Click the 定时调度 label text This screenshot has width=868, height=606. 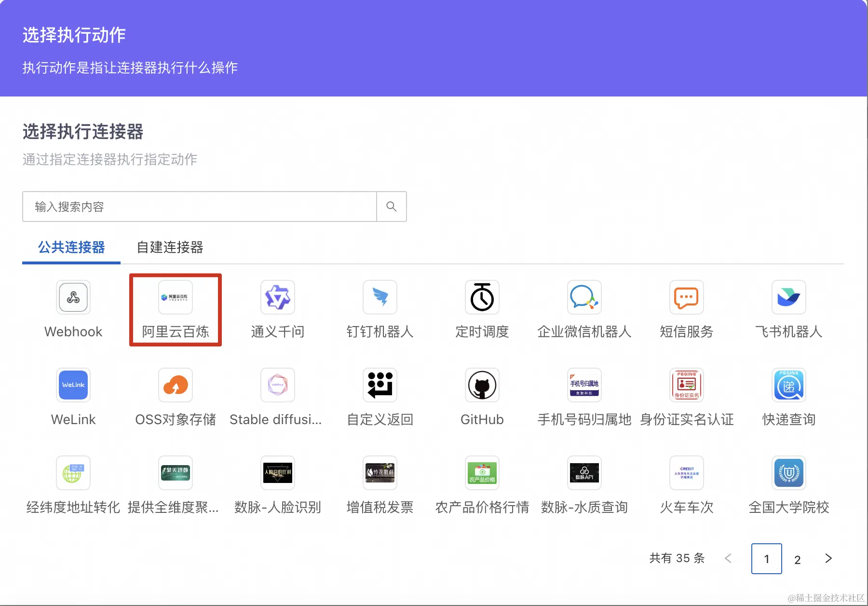pyautogui.click(x=482, y=332)
